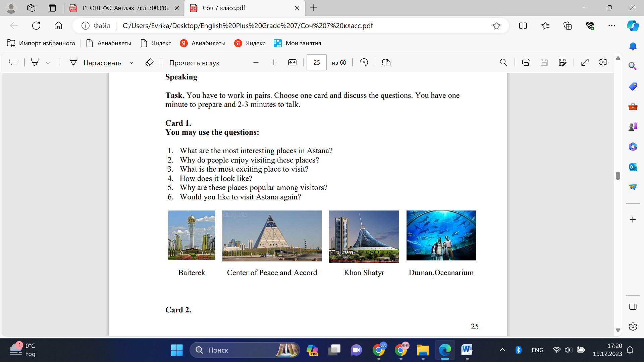This screenshot has width=644, height=362.
Task: Click the rotate page icon
Action: tap(364, 62)
